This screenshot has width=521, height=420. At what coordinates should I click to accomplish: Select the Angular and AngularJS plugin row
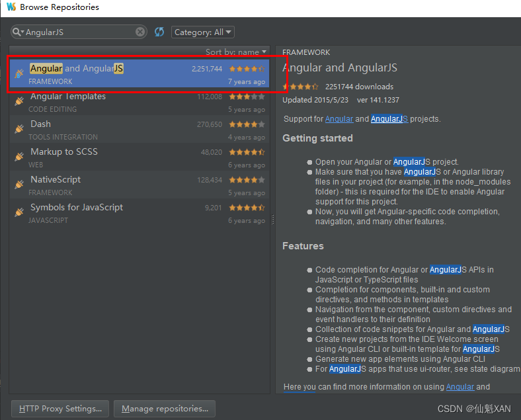coord(140,74)
